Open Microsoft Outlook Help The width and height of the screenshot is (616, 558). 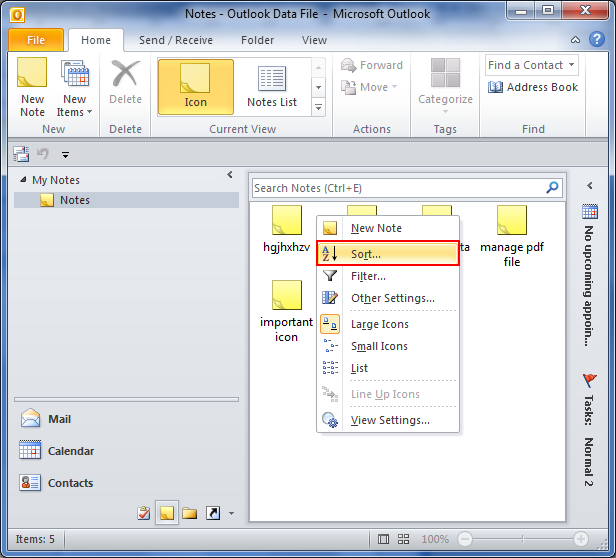click(596, 39)
